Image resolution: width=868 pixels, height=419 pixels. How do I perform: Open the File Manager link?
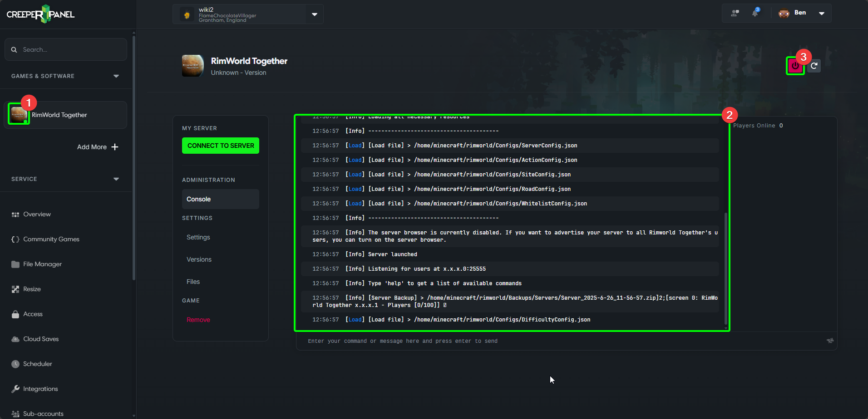pyautogui.click(x=43, y=264)
